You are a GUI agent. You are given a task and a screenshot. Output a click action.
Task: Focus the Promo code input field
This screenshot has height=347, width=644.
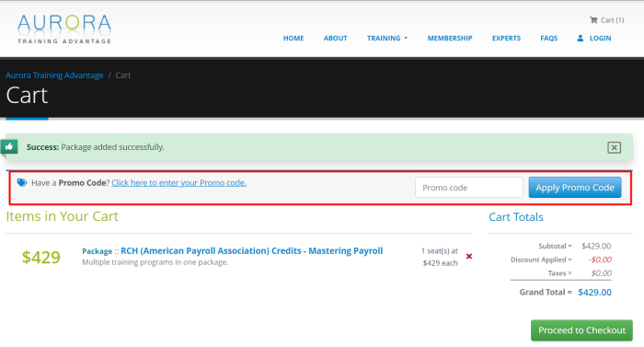pyautogui.click(x=468, y=188)
